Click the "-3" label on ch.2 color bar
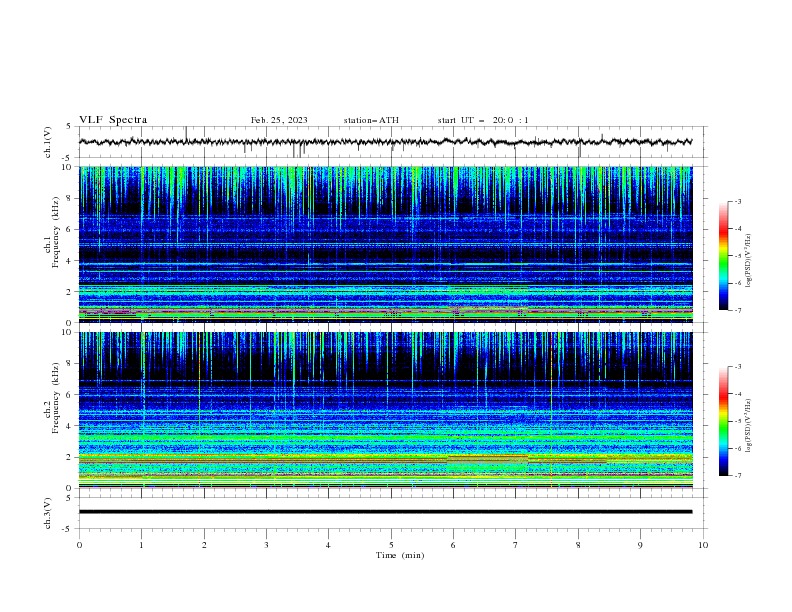The width and height of the screenshot is (792, 612). pos(737,367)
